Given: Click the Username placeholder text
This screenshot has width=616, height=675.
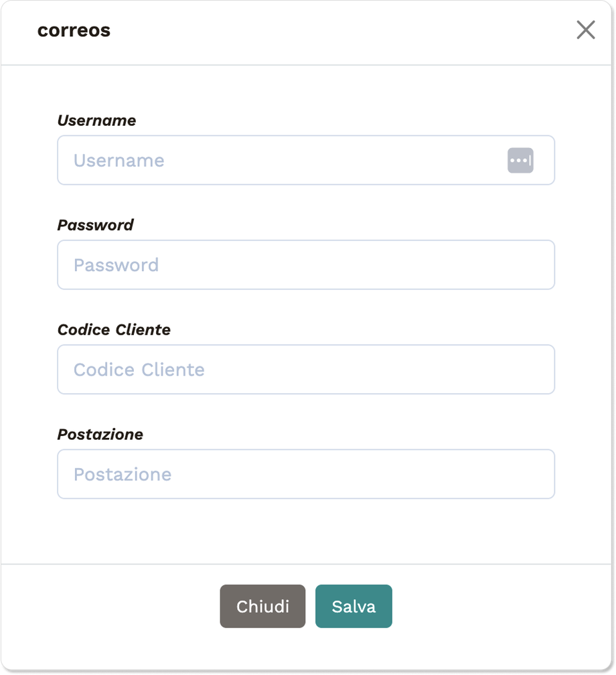Looking at the screenshot, I should pyautogui.click(x=119, y=161).
